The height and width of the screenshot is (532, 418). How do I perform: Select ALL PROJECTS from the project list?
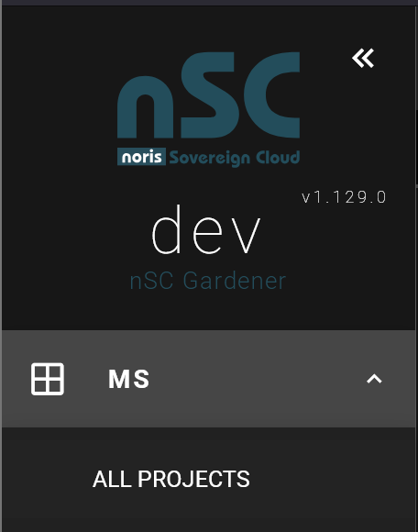pos(171,479)
